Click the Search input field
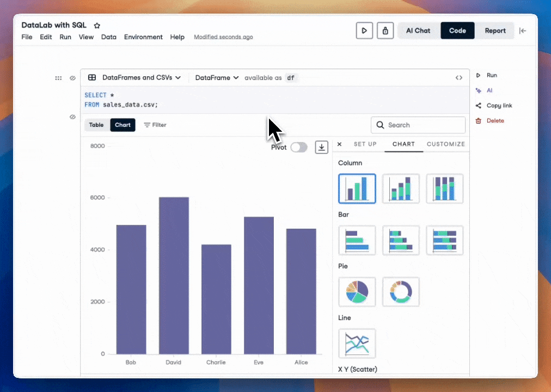 (418, 125)
